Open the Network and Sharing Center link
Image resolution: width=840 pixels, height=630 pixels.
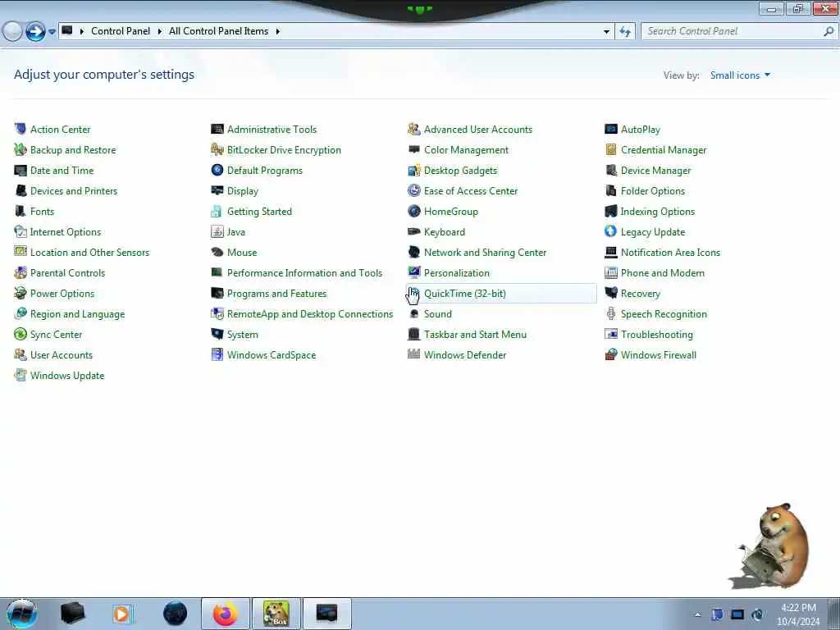pyautogui.click(x=485, y=253)
